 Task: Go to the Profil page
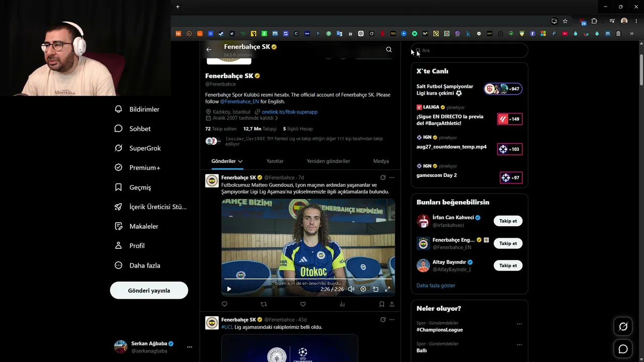(x=129, y=246)
